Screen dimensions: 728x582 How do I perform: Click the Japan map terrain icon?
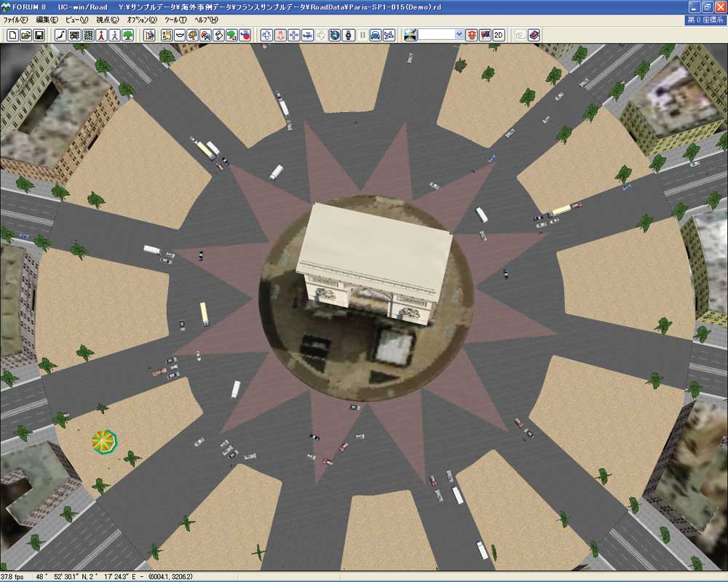click(x=61, y=35)
